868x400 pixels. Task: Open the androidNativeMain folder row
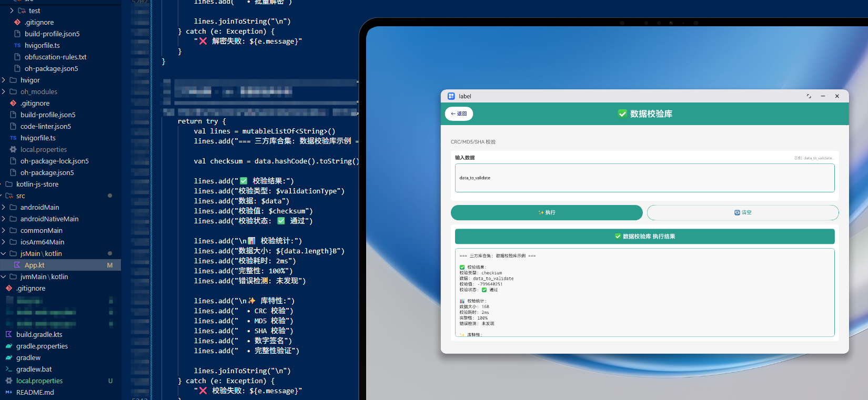pos(60,219)
